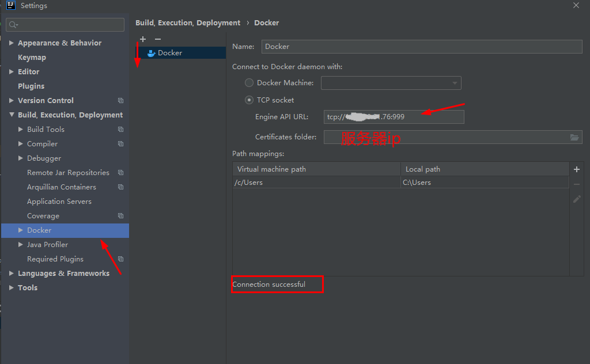Remove Docker configuration with minus icon

(158, 39)
